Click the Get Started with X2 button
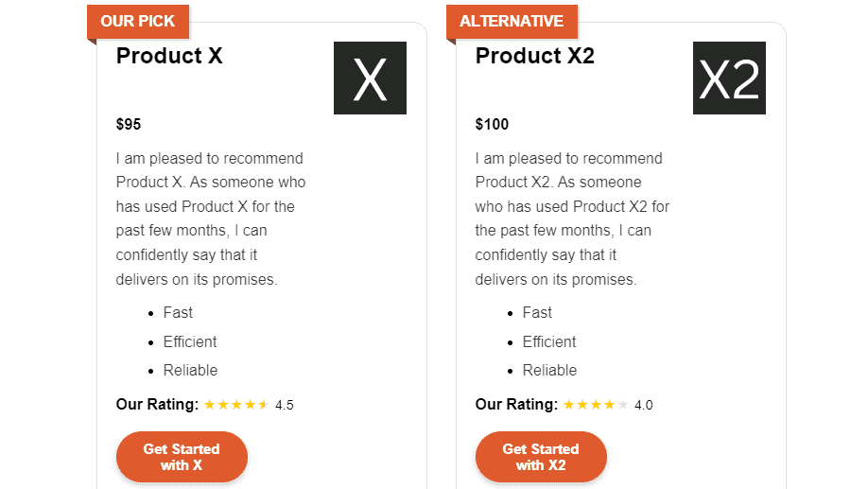Screen dimensions: 868x489 (541, 457)
